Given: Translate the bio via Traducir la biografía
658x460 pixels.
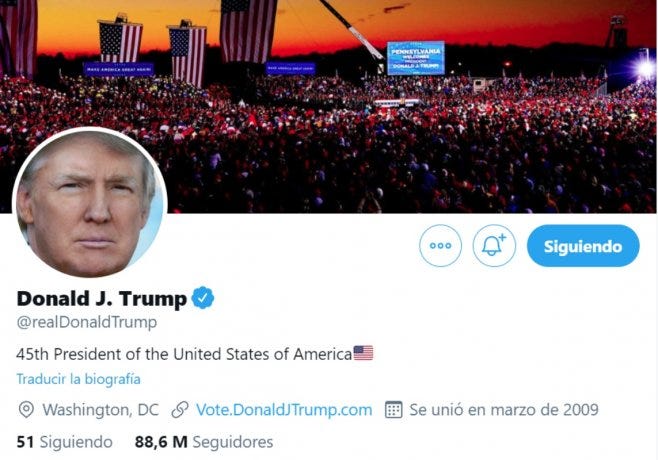Looking at the screenshot, I should [x=78, y=379].
